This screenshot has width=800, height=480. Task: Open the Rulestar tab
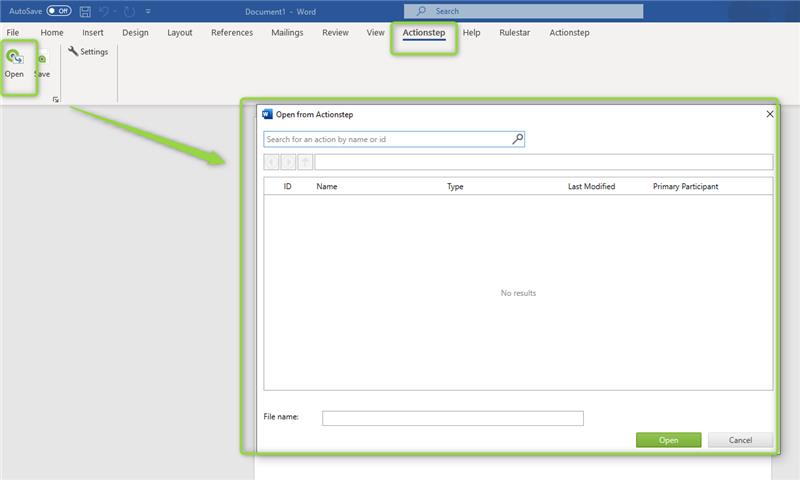(514, 33)
